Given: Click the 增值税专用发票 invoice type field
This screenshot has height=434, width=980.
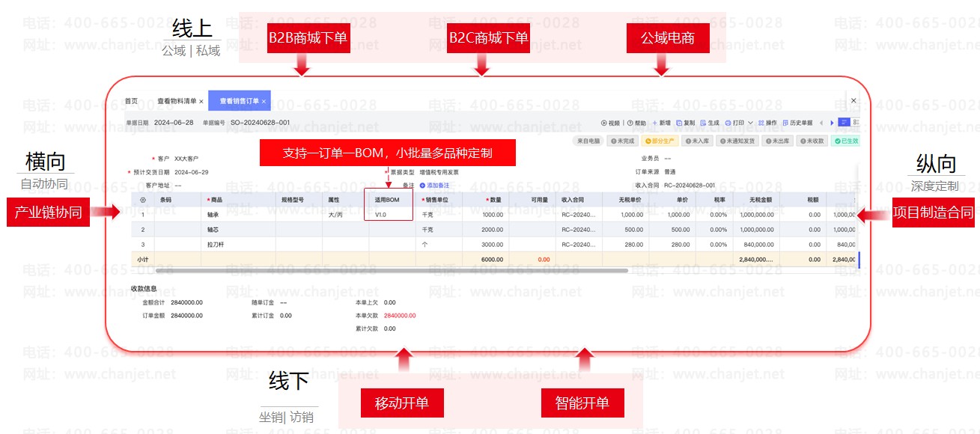Looking at the screenshot, I should (439, 172).
